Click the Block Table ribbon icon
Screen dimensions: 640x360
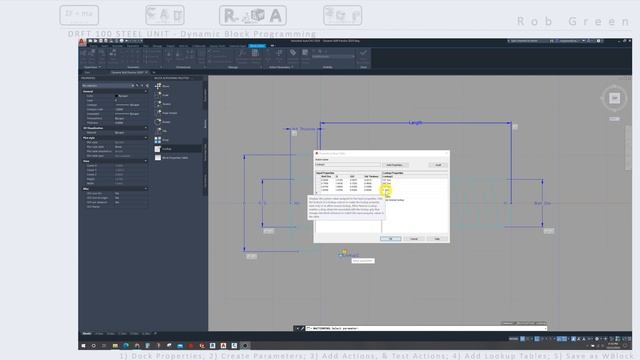click(x=255, y=53)
